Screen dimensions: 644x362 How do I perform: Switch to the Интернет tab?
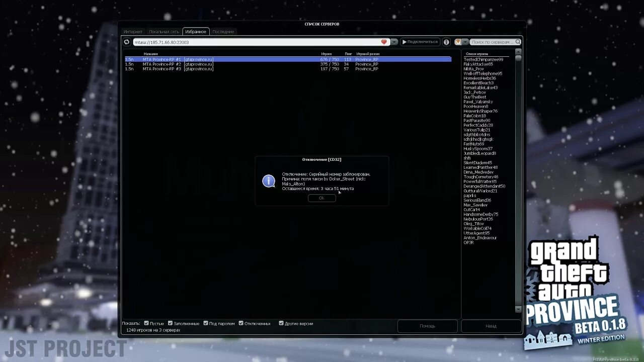[133, 32]
